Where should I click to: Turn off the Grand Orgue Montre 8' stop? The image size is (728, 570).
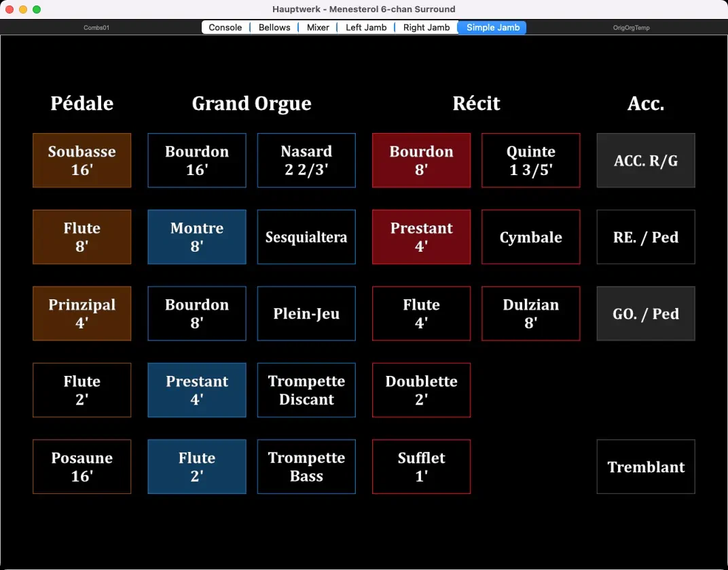[197, 237]
